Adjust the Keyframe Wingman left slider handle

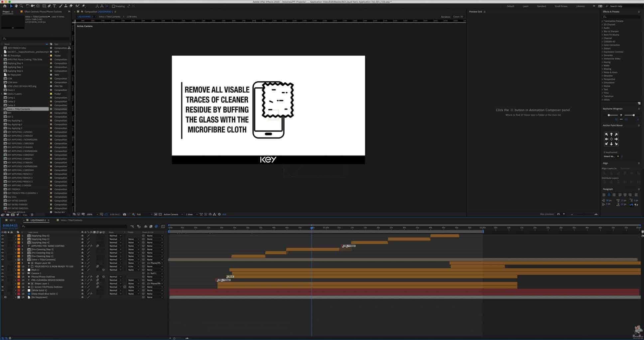coord(609,115)
